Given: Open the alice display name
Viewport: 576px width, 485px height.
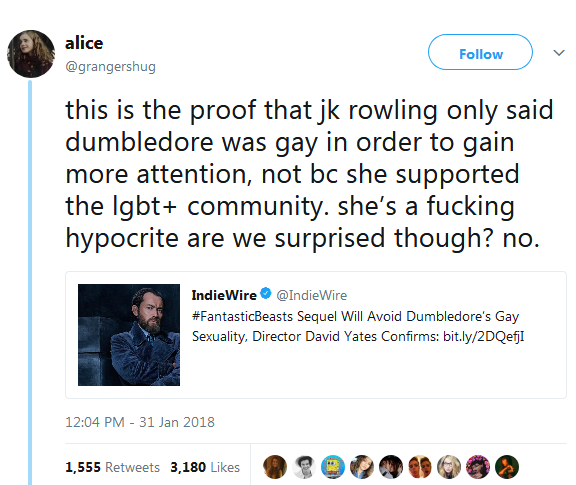Looking at the screenshot, I should pyautogui.click(x=84, y=43).
